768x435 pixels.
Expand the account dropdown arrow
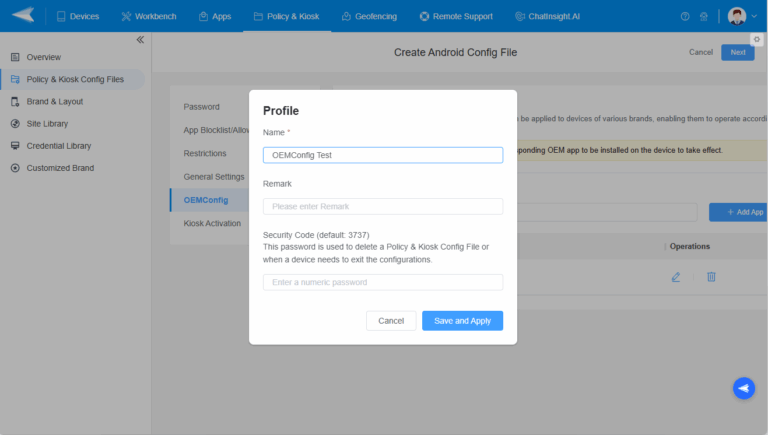coord(754,16)
